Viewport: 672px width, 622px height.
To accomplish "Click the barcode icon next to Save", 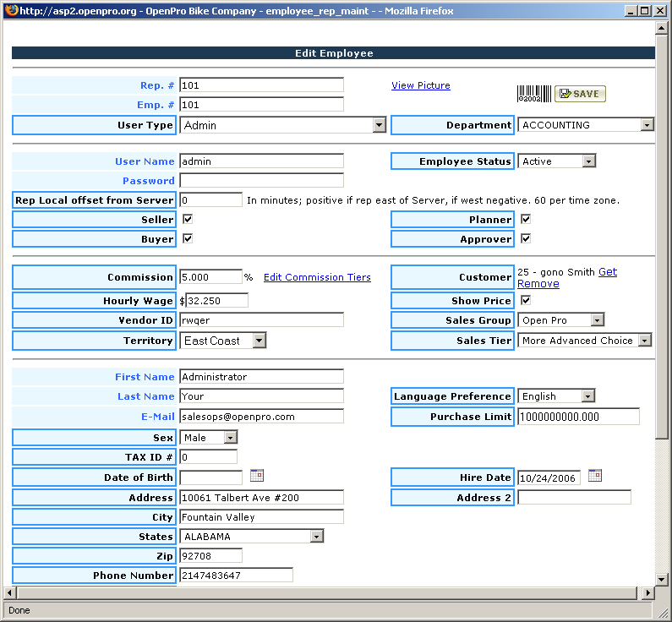I will click(x=533, y=94).
